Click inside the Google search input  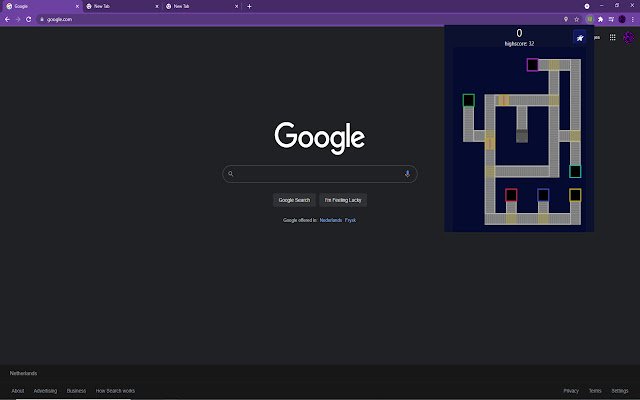click(x=320, y=174)
